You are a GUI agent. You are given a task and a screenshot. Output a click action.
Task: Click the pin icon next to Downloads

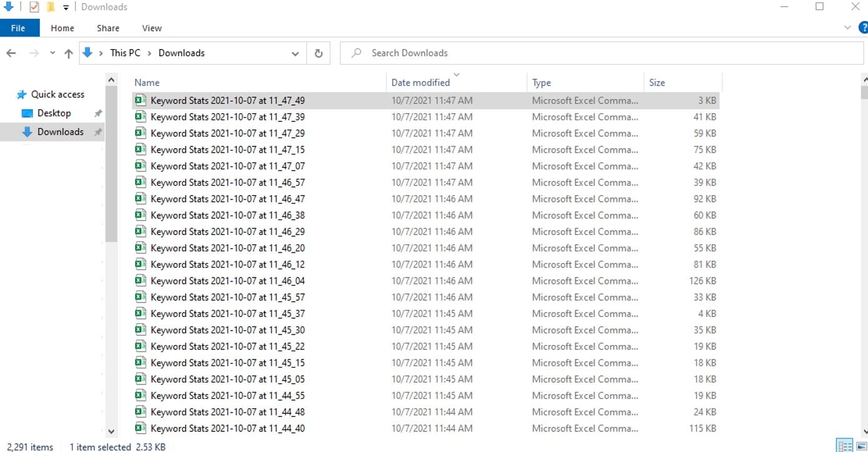tap(98, 132)
